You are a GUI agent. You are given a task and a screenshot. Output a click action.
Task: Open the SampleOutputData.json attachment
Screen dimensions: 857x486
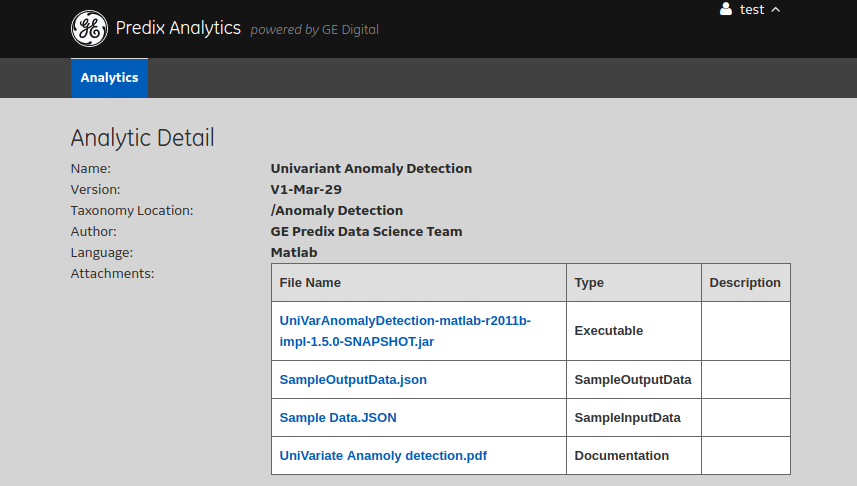coord(353,380)
